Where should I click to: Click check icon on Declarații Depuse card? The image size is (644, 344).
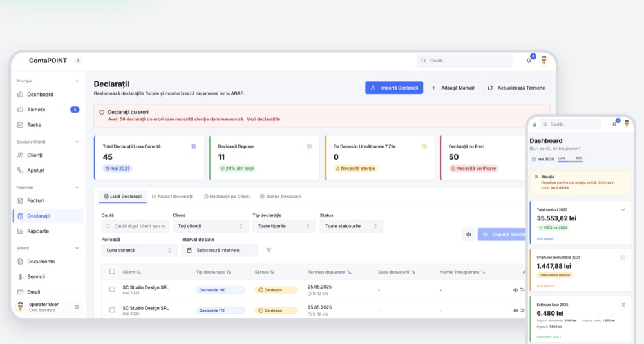309,146
